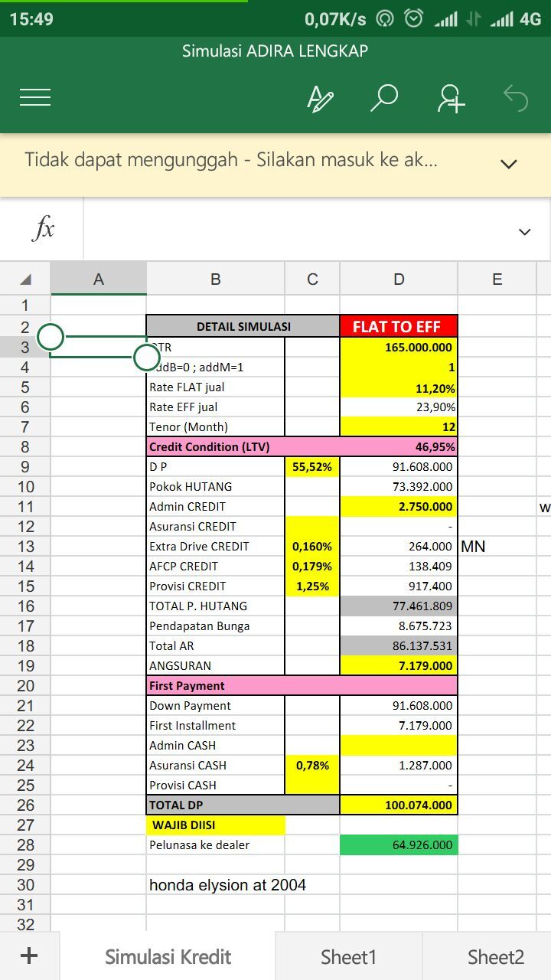The height and width of the screenshot is (980, 551).
Task: Select the 'ANGSURAN' label cell
Action: (215, 665)
